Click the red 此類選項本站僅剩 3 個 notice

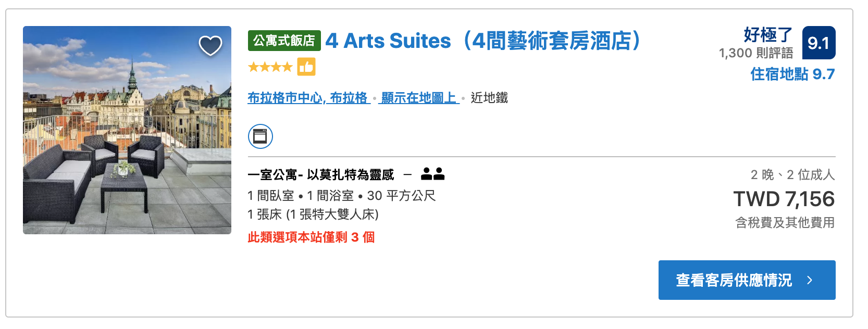[311, 237]
